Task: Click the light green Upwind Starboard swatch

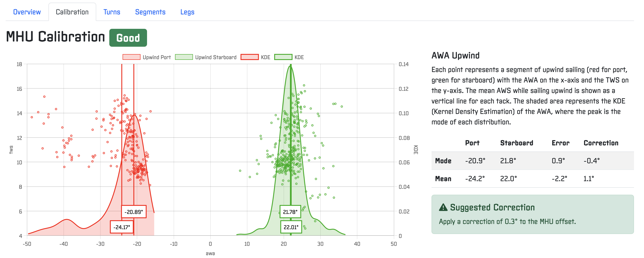Action: 184,57
